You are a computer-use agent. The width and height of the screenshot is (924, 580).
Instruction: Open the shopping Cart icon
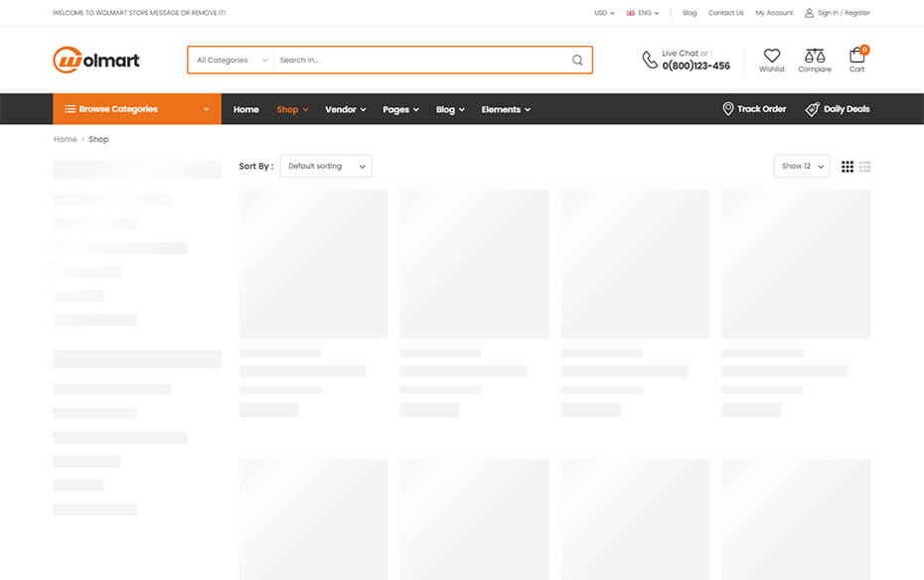pyautogui.click(x=856, y=57)
